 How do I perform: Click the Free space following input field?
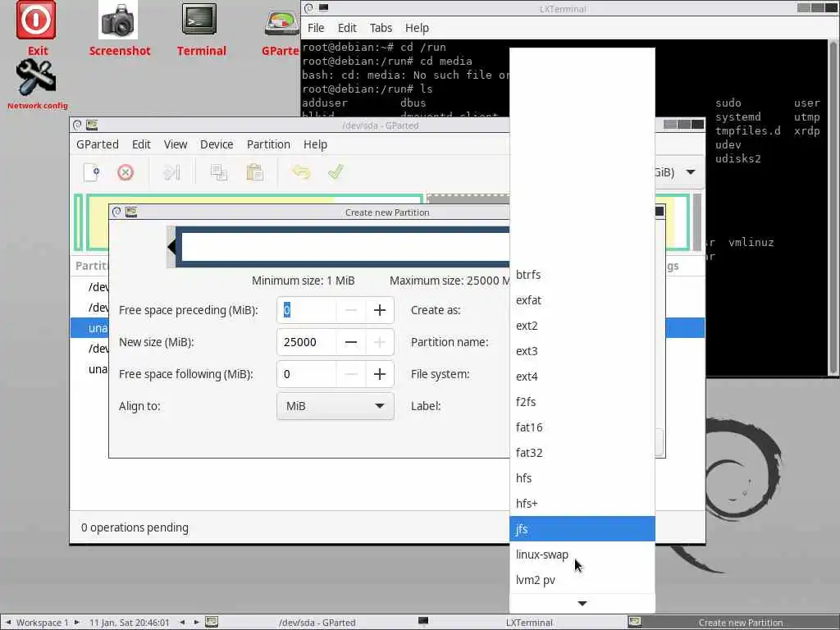coord(307,374)
